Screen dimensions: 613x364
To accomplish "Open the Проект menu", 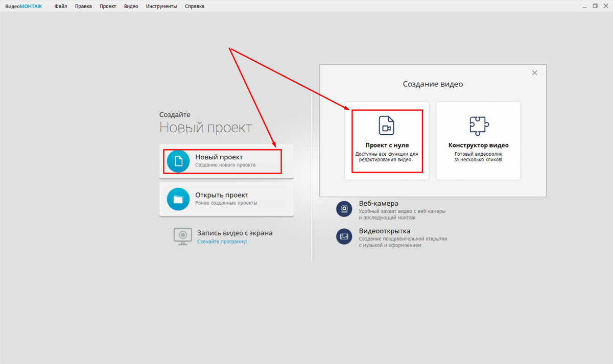I will point(108,6).
